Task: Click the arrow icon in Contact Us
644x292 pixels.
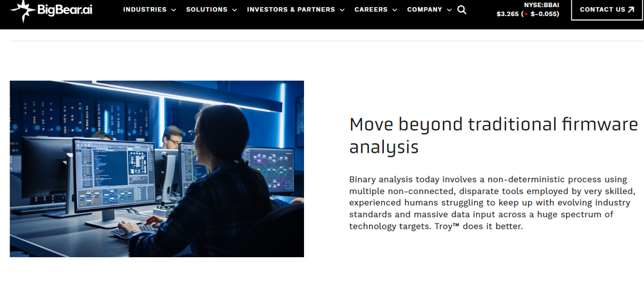Action: [631, 10]
